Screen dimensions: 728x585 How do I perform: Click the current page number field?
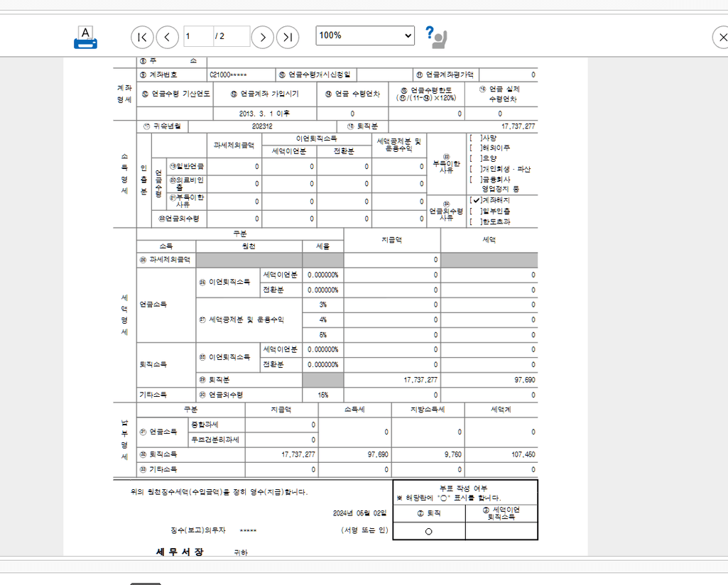click(197, 36)
